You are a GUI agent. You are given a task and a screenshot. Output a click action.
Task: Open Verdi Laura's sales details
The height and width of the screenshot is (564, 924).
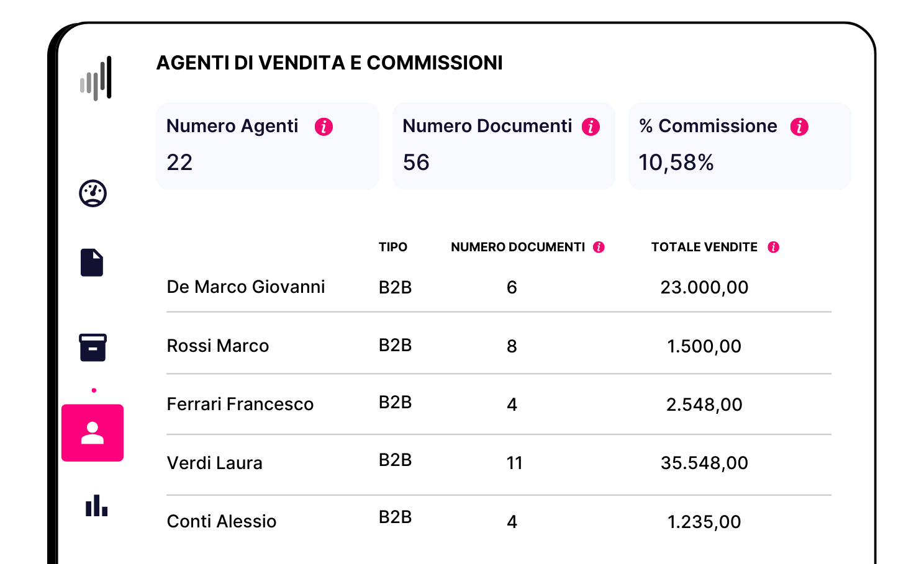pyautogui.click(x=214, y=463)
